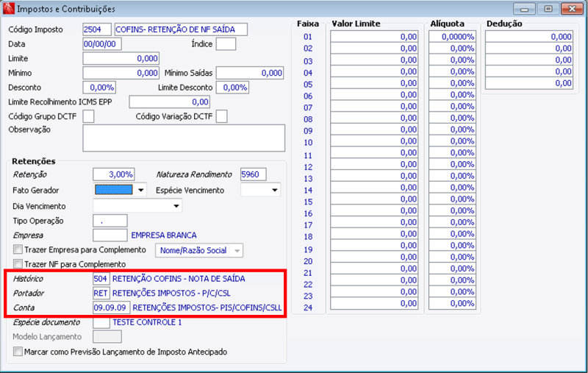The width and height of the screenshot is (588, 373).
Task: Click the Faixa number 15 label
Action: 308,202
